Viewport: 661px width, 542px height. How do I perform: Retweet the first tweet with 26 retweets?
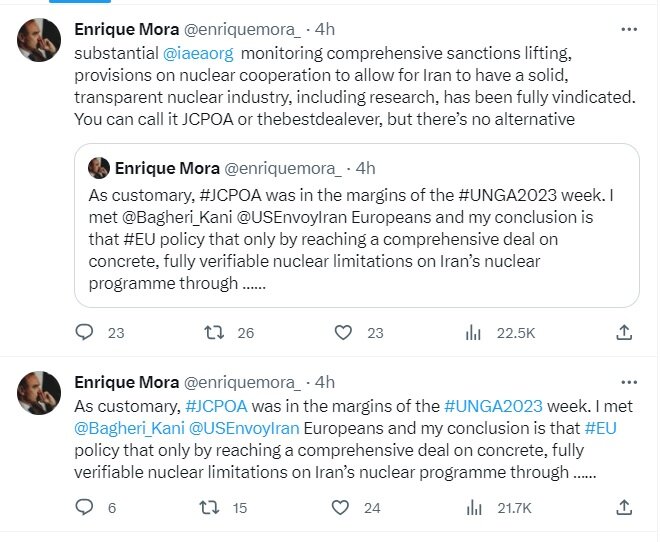tap(212, 332)
